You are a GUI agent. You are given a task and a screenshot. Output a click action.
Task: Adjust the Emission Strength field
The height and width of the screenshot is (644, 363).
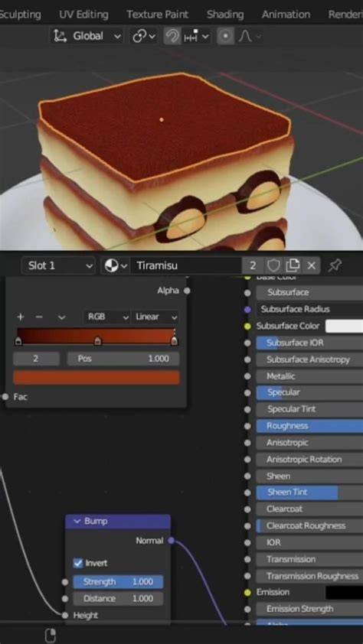tap(309, 609)
